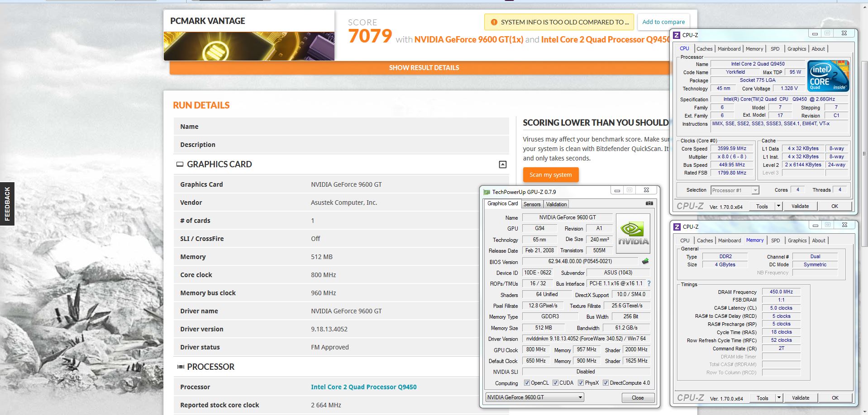Click the GPU-Z BIOS save chip icon
Viewport: 868px width, 415px height.
pos(645,261)
